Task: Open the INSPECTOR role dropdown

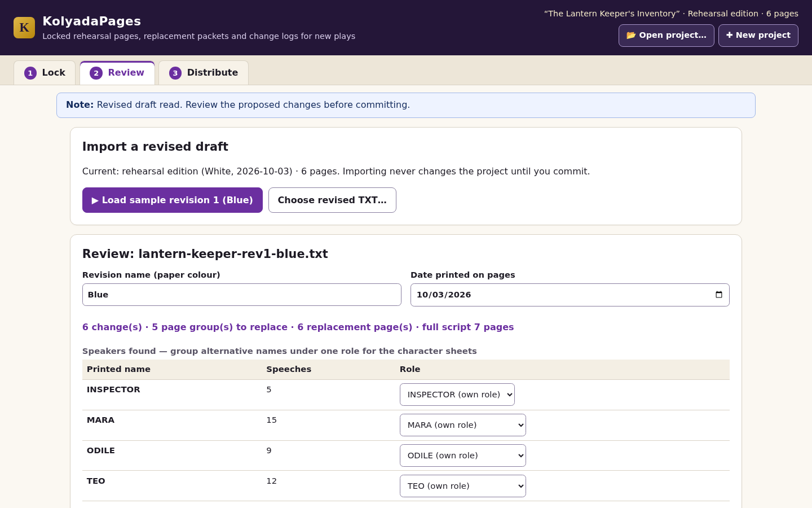Action: coord(457,395)
